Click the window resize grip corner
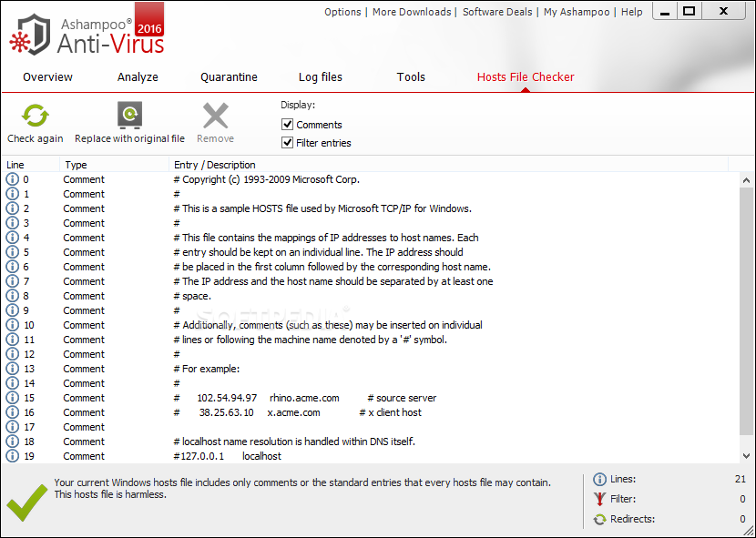Image resolution: width=756 pixels, height=538 pixels. pos(749,531)
